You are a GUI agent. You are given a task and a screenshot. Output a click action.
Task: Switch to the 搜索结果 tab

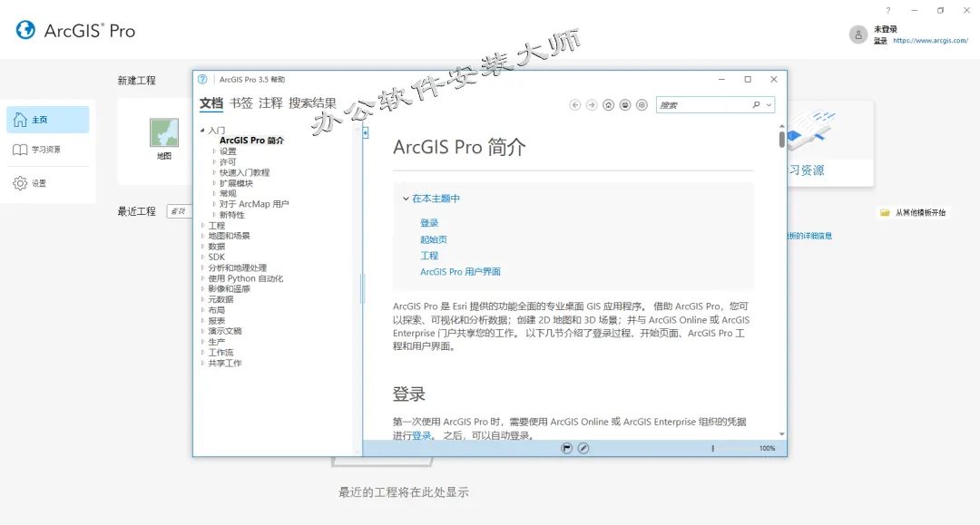[x=312, y=103]
